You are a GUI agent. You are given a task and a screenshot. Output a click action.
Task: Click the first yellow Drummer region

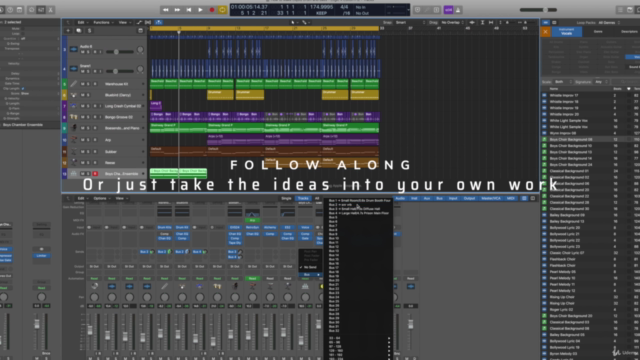(x=220, y=95)
